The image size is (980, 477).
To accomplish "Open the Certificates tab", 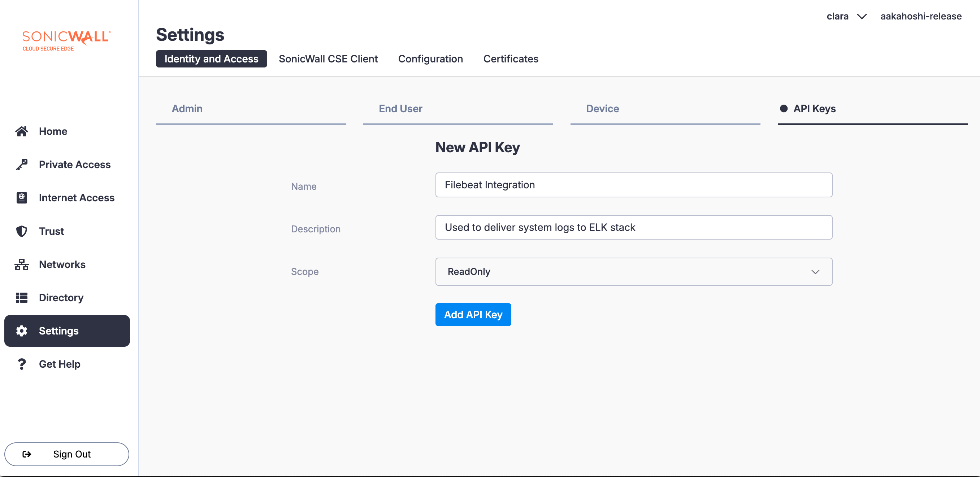I will click(x=511, y=59).
